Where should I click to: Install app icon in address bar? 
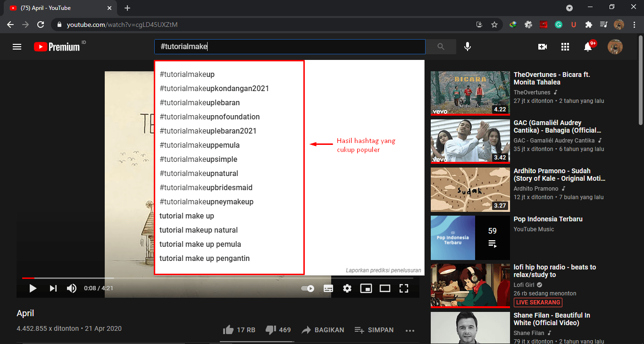point(479,25)
